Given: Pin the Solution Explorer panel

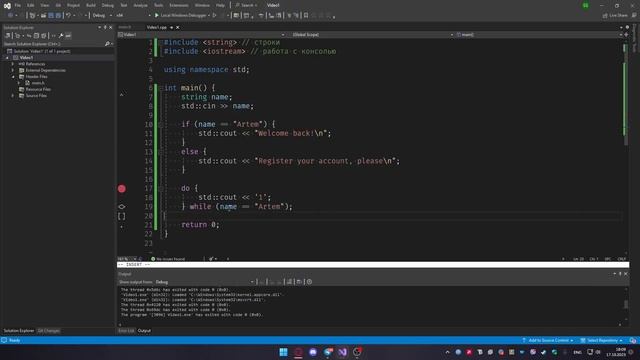Looking at the screenshot, I should (x=105, y=27).
